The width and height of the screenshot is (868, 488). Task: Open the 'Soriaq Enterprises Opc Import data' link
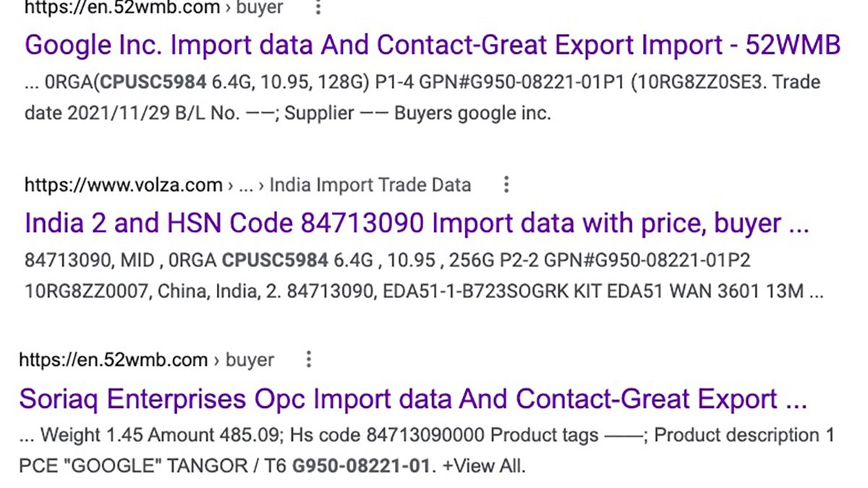(x=412, y=398)
